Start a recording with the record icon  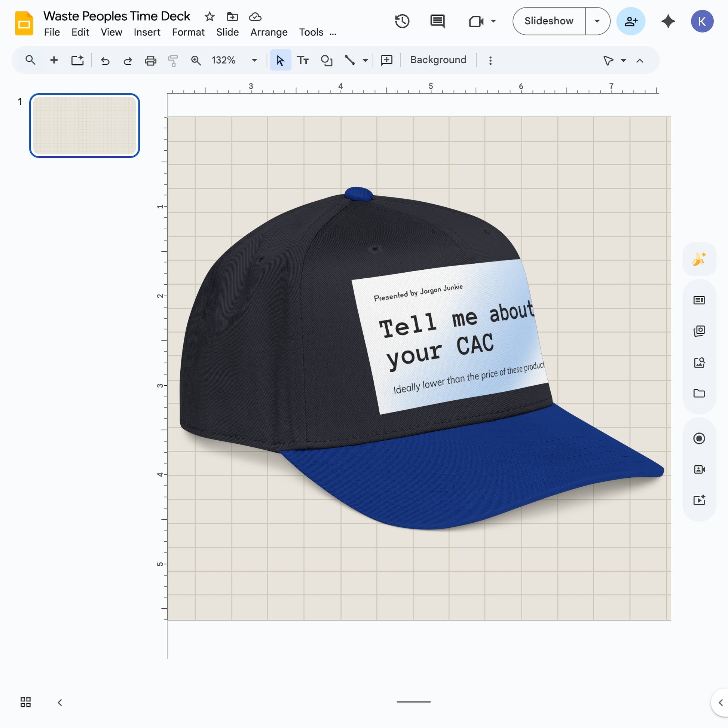click(x=700, y=438)
